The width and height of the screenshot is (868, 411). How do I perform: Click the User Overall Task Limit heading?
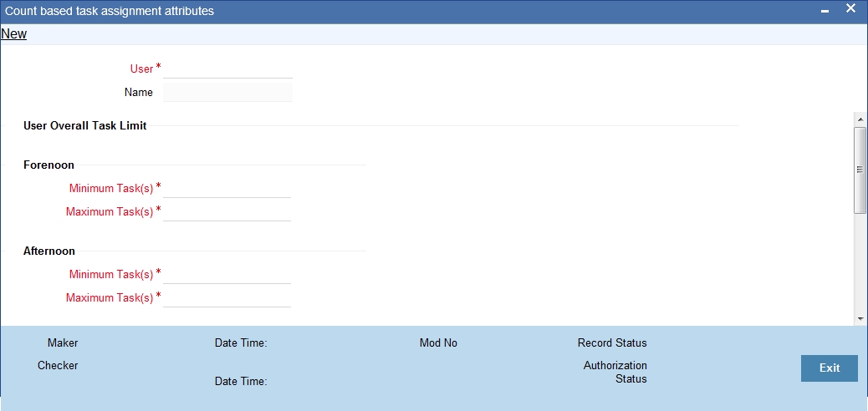[84, 125]
